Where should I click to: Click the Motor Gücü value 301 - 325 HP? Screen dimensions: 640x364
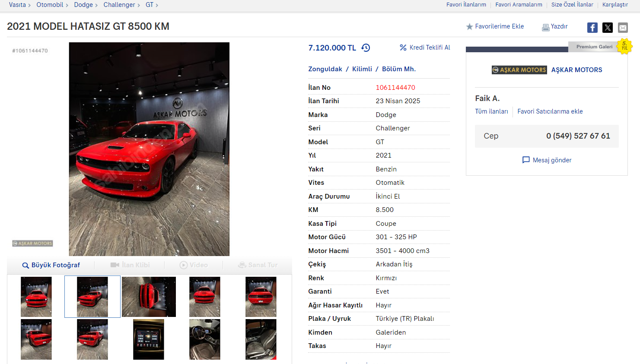396,237
